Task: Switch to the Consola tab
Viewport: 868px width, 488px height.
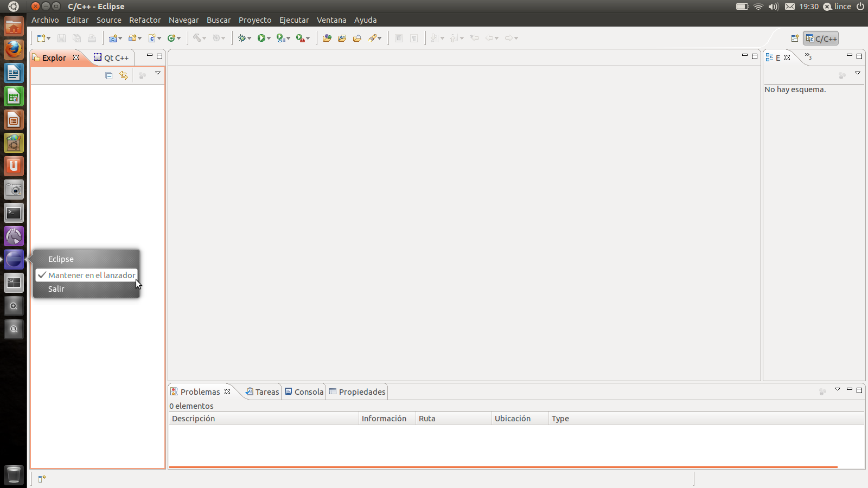Action: point(304,391)
